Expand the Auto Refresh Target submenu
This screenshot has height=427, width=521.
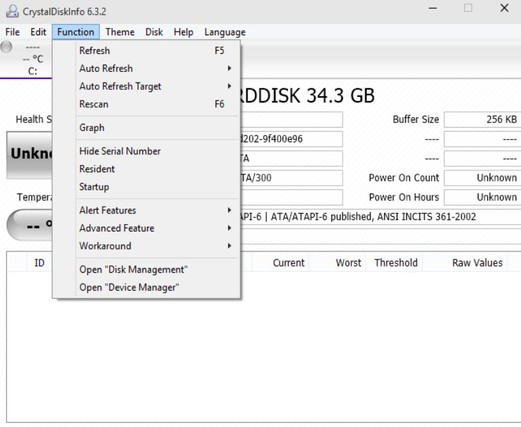click(147, 86)
